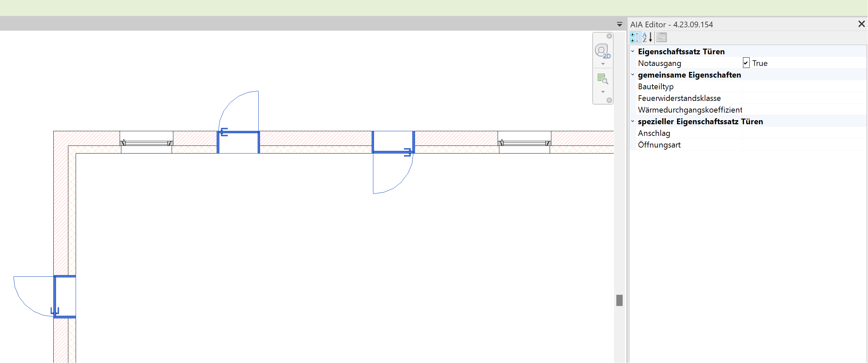Sort properties alphabetically with A-Z icon
Screen dimensions: 868x363
click(x=647, y=37)
